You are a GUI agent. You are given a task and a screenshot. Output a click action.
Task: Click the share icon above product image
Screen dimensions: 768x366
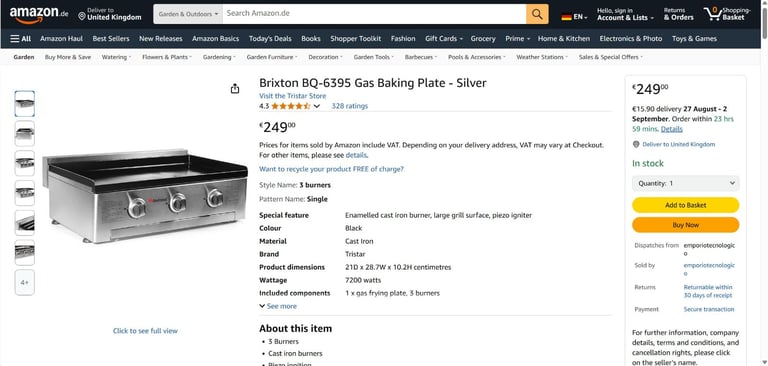[x=235, y=89]
